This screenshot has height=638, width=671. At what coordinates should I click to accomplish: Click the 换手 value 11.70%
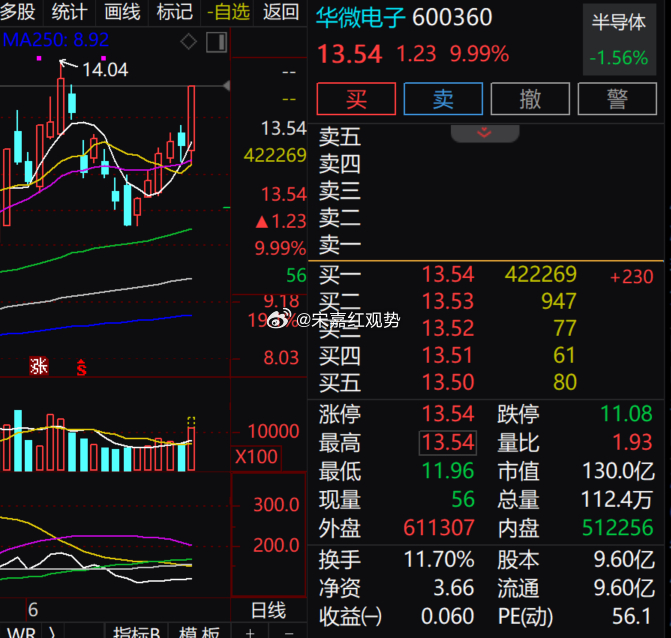439,559
